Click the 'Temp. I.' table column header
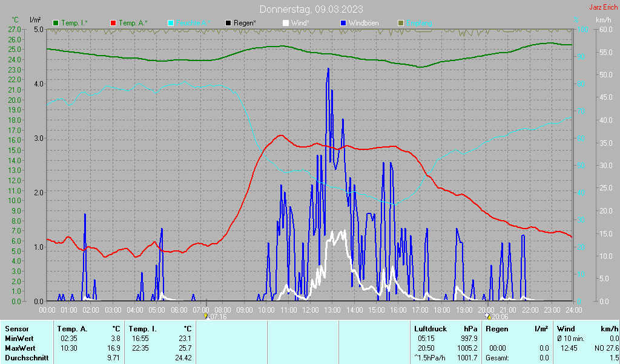The width and height of the screenshot is (620, 364). 142,329
